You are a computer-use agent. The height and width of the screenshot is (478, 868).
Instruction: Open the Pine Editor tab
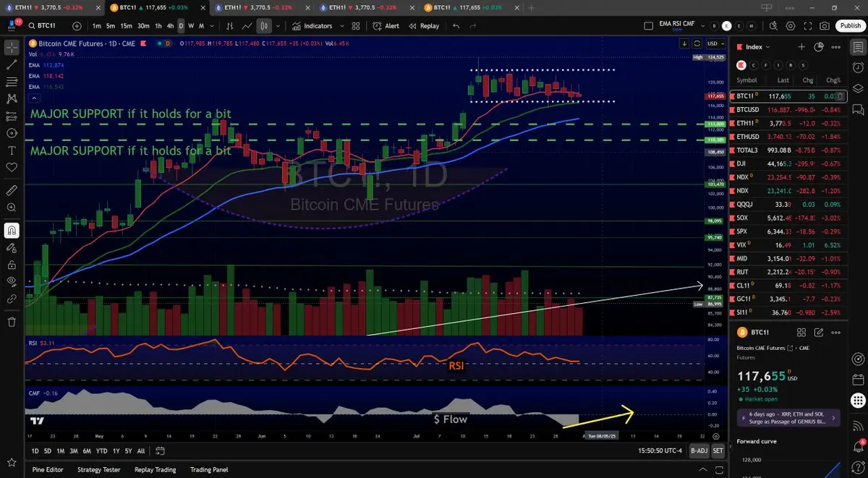point(48,469)
